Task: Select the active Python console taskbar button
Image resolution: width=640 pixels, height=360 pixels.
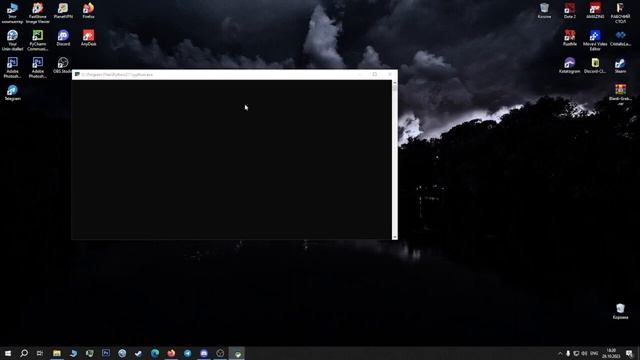Action: coord(237,353)
